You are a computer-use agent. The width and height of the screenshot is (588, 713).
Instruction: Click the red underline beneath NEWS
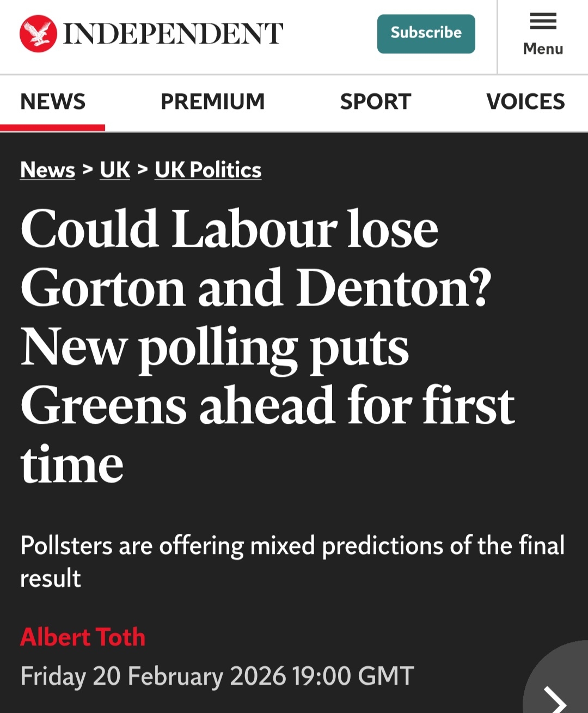[x=52, y=128]
